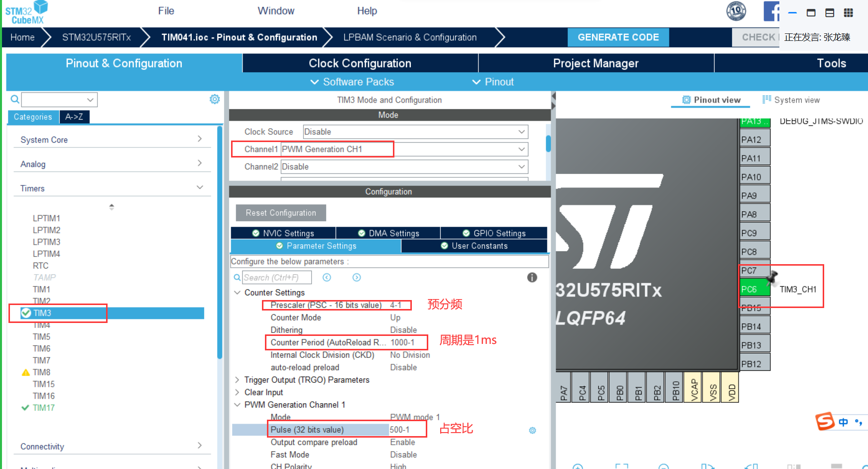
Task: Click the categories panel vertical scrollbar
Action: (x=220, y=242)
